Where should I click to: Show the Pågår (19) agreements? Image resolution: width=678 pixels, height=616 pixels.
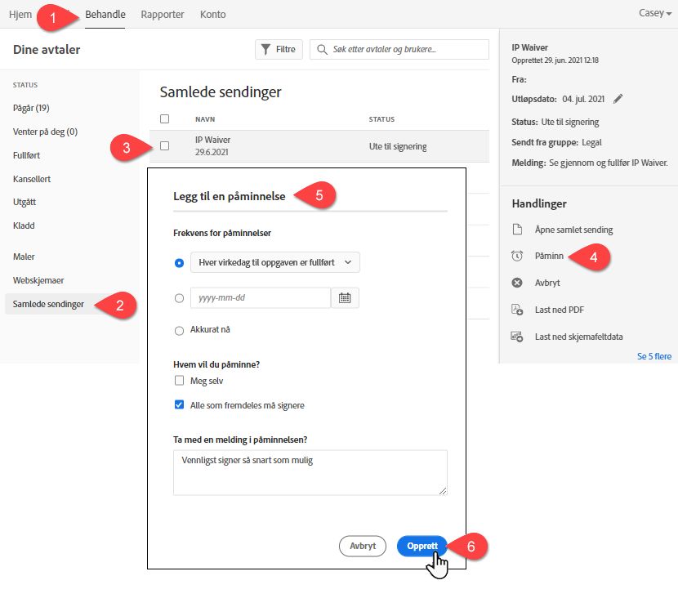coord(31,108)
